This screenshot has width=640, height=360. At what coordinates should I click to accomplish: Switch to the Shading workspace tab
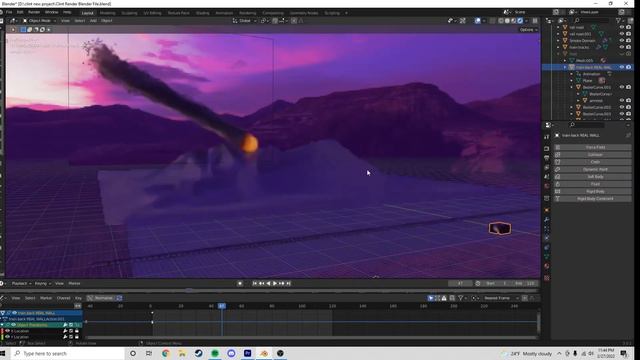click(x=202, y=13)
